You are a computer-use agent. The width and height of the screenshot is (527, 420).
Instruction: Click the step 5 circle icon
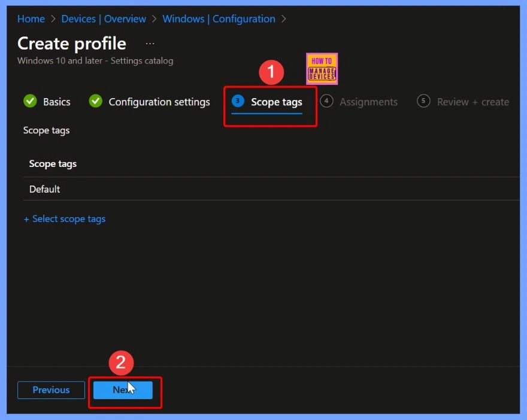423,101
